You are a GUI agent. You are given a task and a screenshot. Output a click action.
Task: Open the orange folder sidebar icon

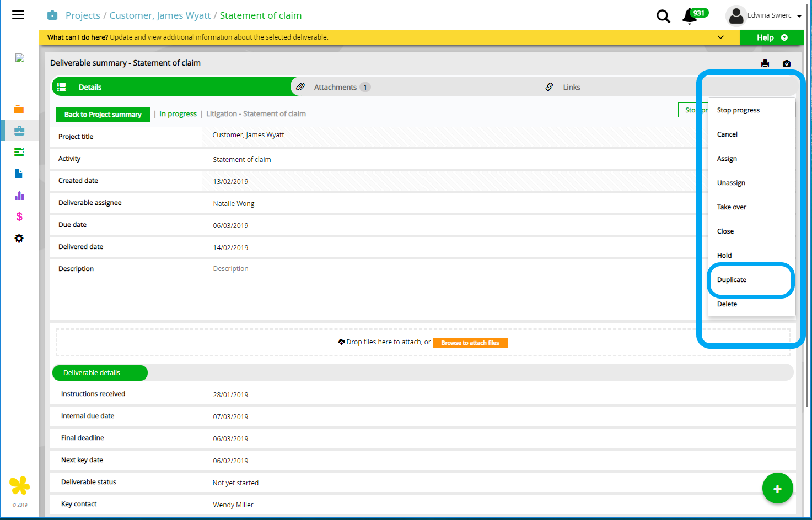pos(19,109)
